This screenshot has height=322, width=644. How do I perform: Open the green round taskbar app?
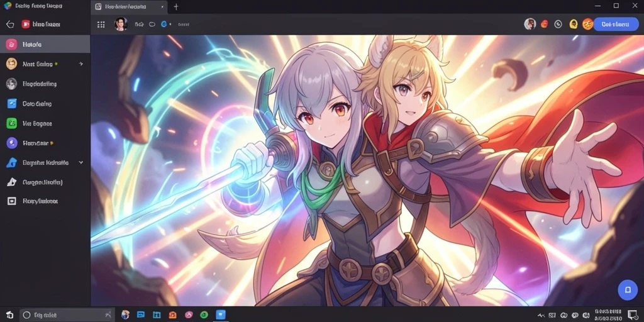click(x=204, y=315)
